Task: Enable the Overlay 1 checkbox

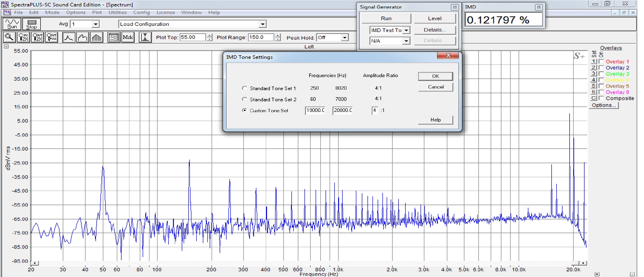Action: coord(601,62)
